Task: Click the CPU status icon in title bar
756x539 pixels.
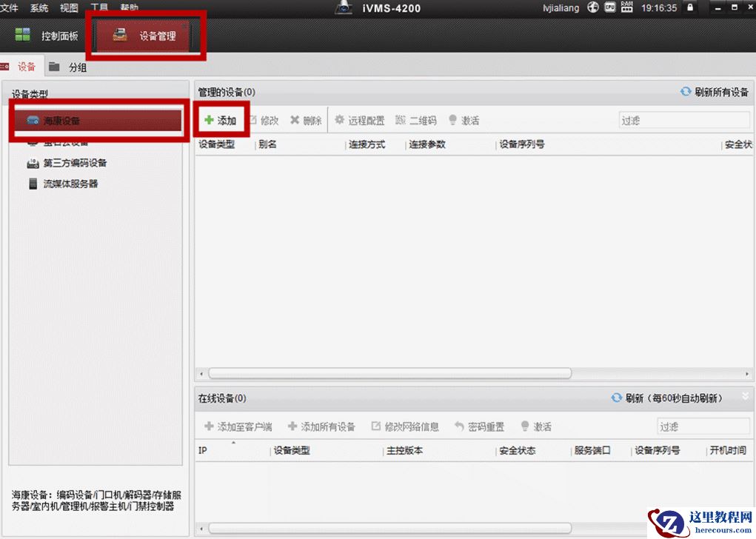Action: click(x=609, y=8)
